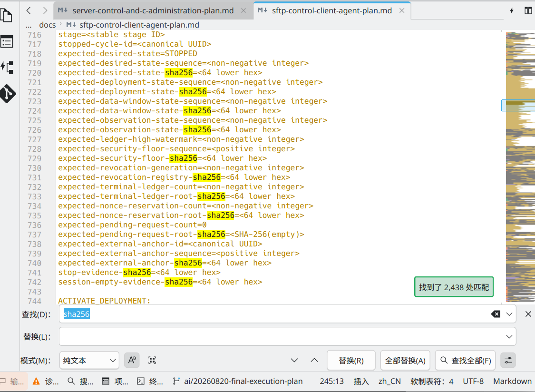Click the expected-desired-state=STOPPED line

click(127, 54)
